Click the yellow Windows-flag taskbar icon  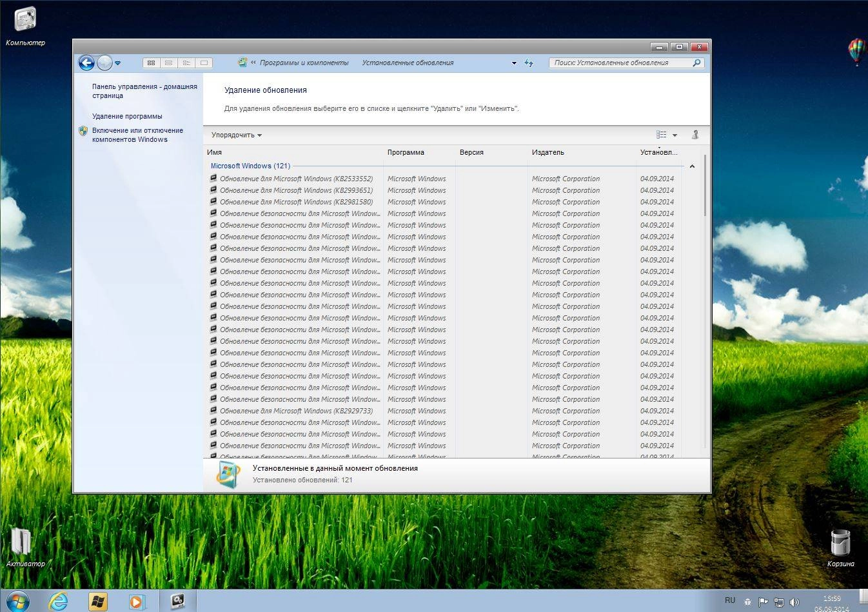(x=97, y=602)
